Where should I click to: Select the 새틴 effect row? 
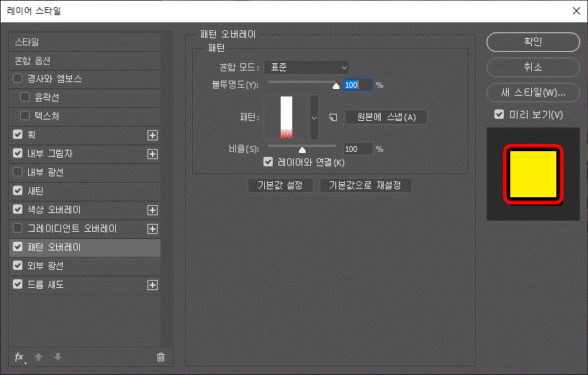85,191
